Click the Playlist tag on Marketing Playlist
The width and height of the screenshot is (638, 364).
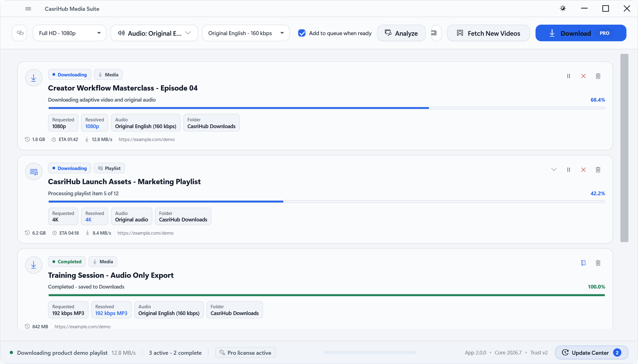109,168
